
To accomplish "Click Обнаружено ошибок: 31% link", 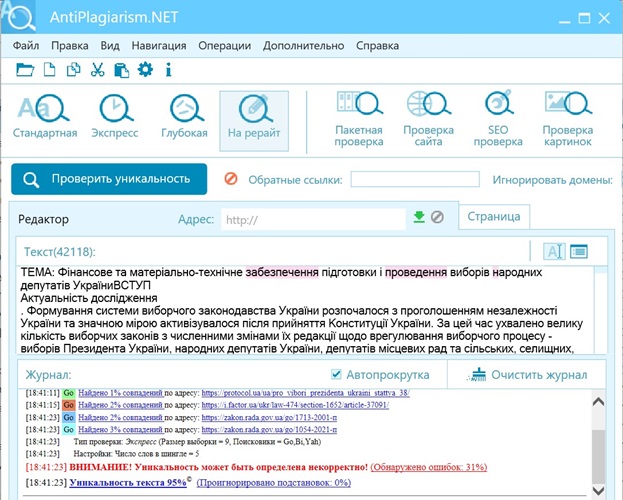I will coord(429,467).
